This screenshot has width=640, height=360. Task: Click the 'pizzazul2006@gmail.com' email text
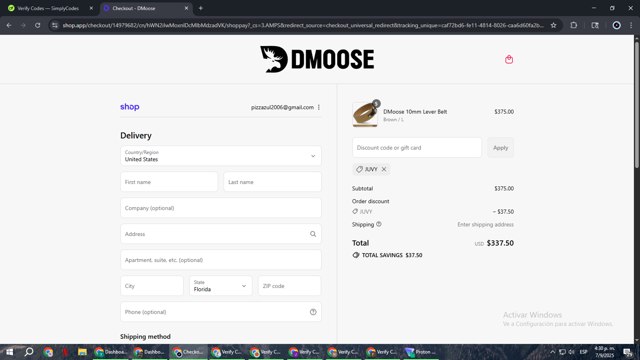point(282,107)
